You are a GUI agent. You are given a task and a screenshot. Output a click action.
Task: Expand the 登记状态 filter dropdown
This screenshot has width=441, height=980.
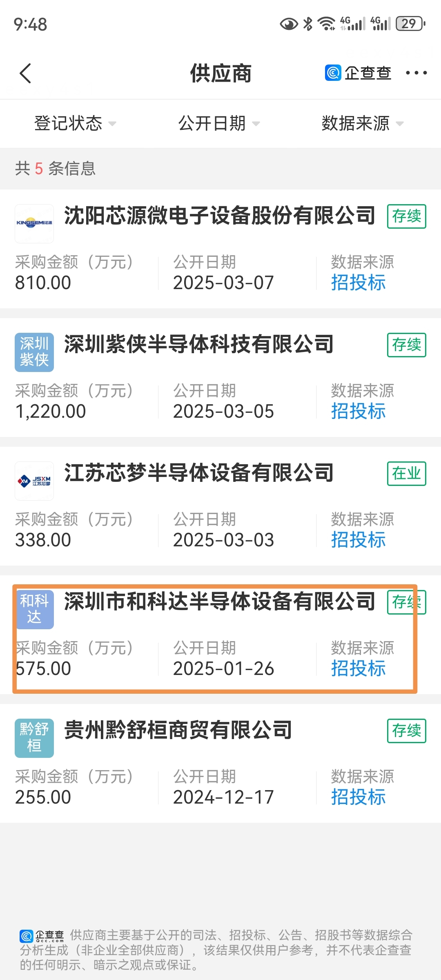(x=76, y=123)
